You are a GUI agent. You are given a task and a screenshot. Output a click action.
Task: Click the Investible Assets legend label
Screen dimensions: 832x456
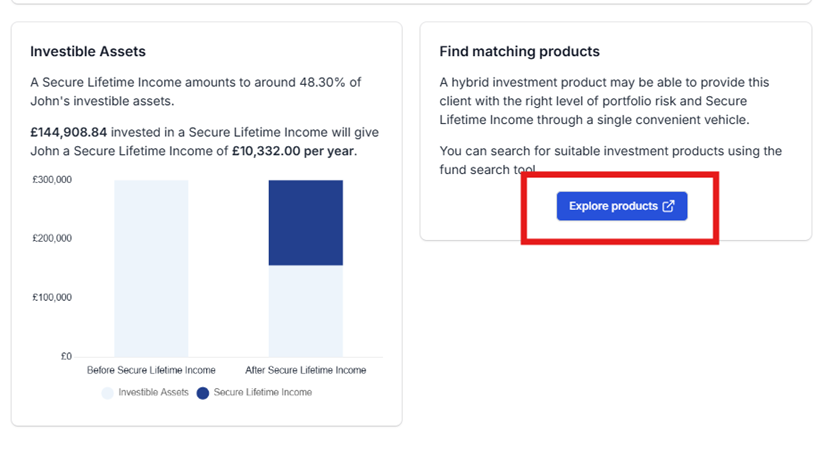pyautogui.click(x=153, y=392)
